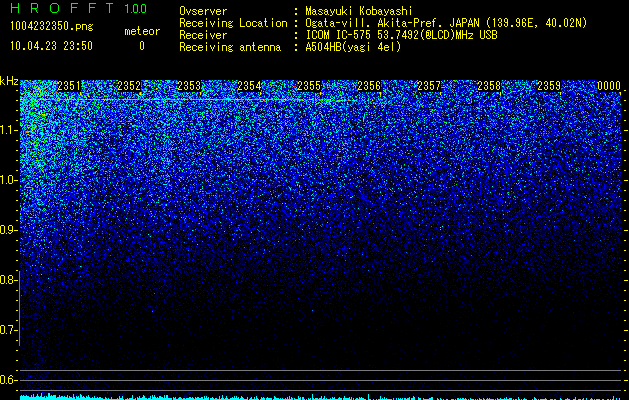Click the meteor count value 0
The height and width of the screenshot is (400, 629).
click(x=142, y=46)
